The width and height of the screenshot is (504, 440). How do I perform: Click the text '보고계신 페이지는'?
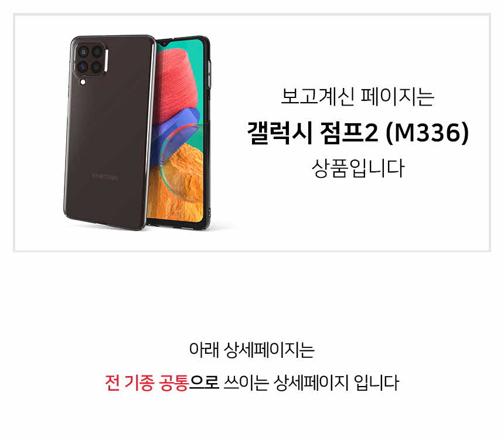coord(357,96)
